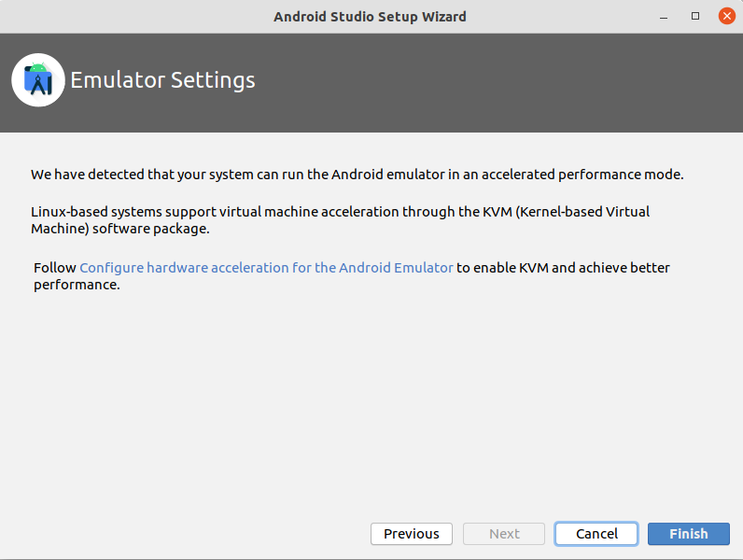Click the Android Studio logo icon
This screenshot has width=743, height=560.
(38, 80)
